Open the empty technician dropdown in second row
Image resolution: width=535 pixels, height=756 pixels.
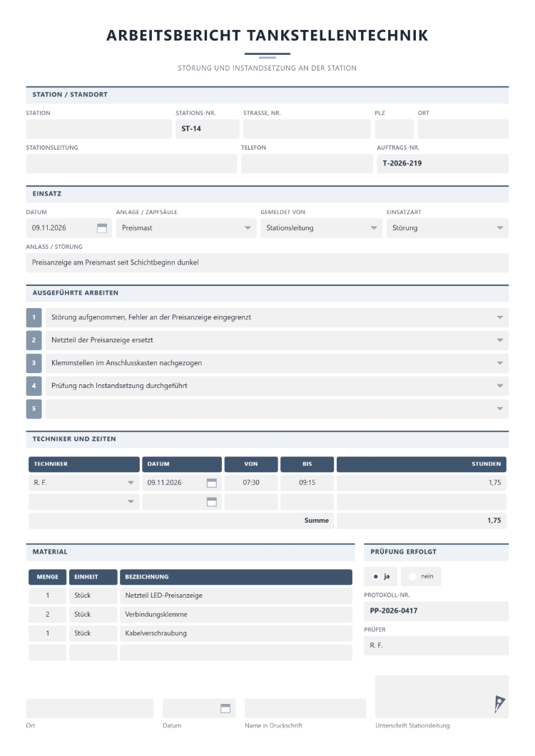pyautogui.click(x=84, y=502)
